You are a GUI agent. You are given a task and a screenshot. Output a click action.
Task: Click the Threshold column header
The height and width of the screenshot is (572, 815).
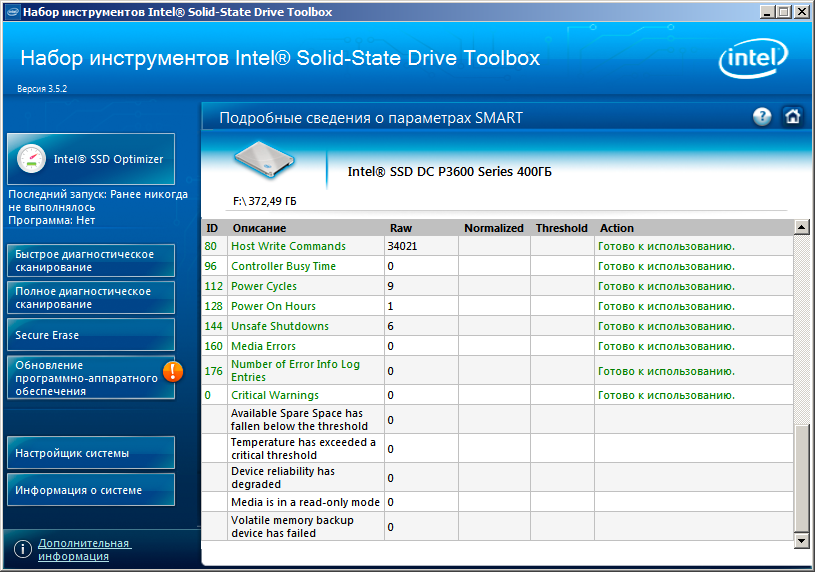561,228
